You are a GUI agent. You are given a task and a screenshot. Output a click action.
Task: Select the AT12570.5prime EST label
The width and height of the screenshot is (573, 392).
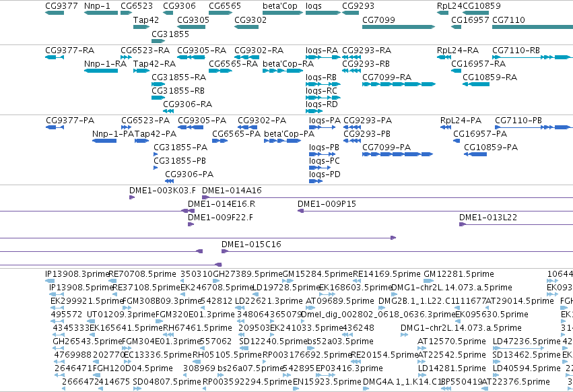(452, 341)
